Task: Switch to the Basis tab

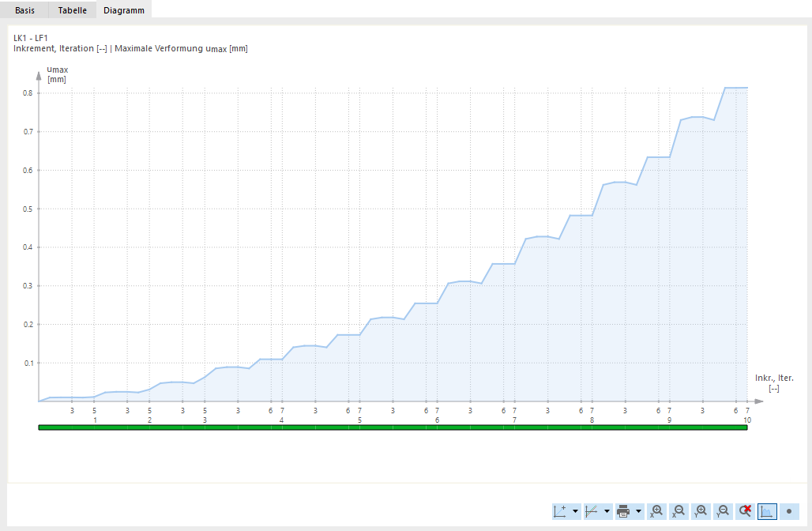Action: point(24,10)
